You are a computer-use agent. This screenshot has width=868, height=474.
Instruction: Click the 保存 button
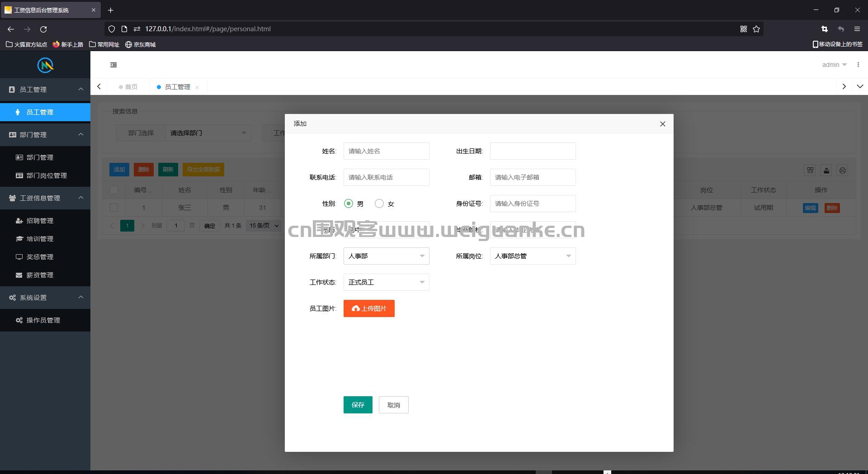[358, 405]
